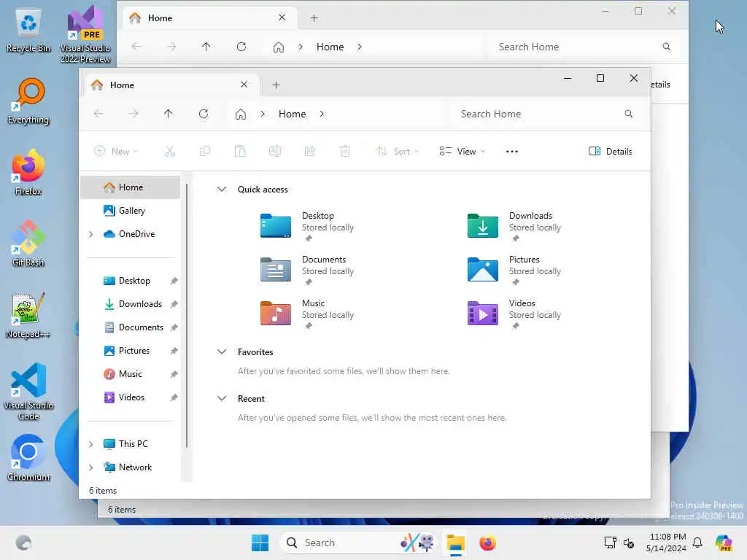Refresh the front Home window
Image resolution: width=747 pixels, height=560 pixels.
click(204, 114)
